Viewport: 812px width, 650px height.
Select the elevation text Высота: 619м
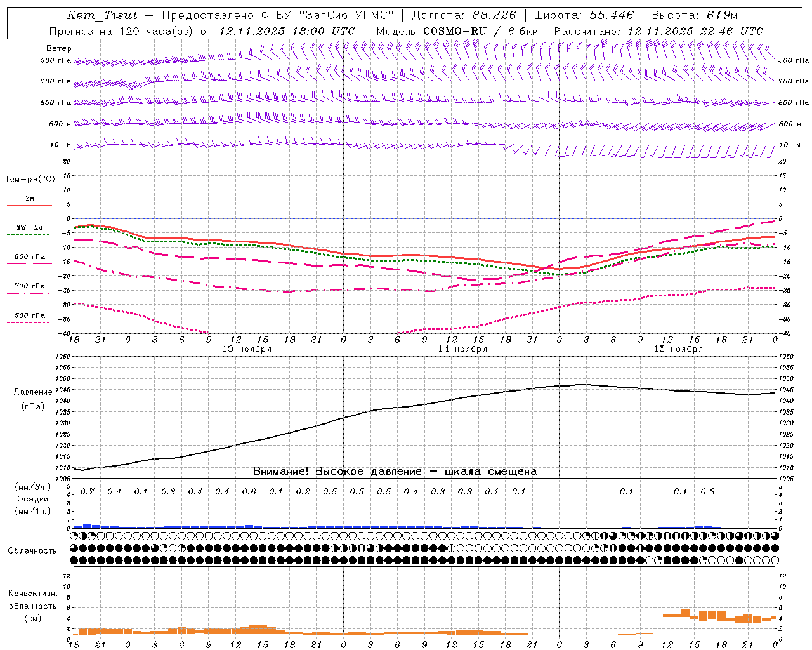pos(695,15)
